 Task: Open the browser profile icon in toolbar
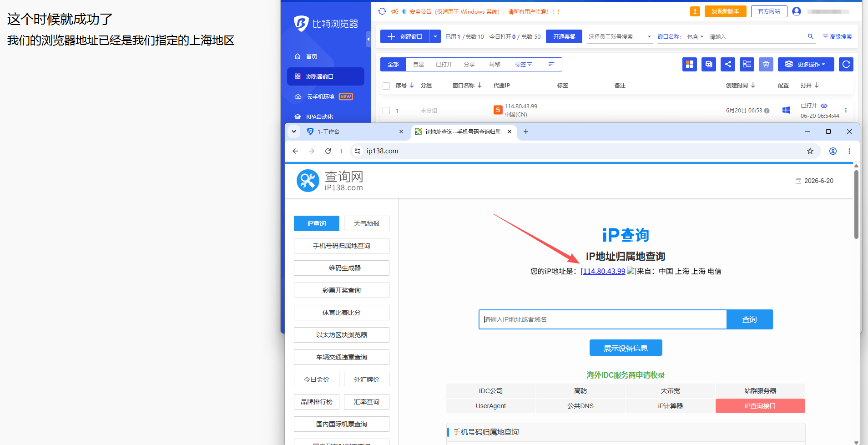point(833,151)
